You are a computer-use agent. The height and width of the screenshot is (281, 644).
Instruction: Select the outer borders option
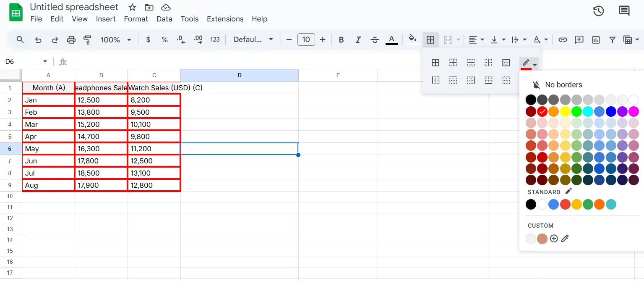tap(506, 63)
